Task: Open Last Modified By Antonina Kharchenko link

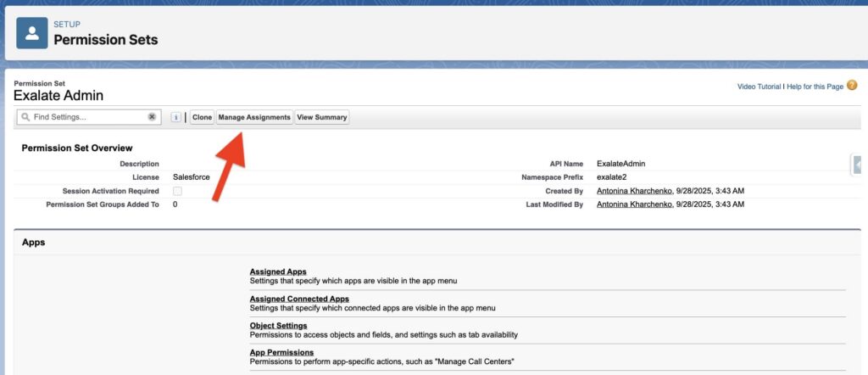Action: click(634, 204)
